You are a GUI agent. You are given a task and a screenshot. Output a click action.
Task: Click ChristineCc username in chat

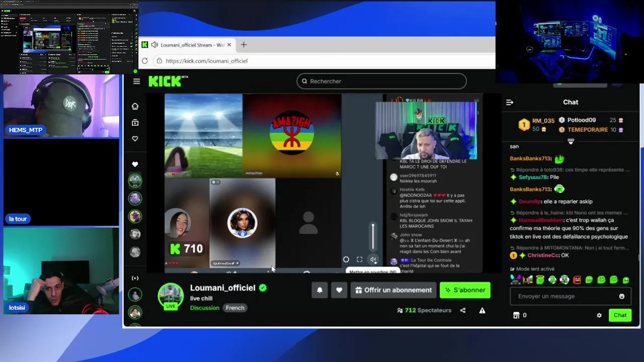click(x=543, y=255)
